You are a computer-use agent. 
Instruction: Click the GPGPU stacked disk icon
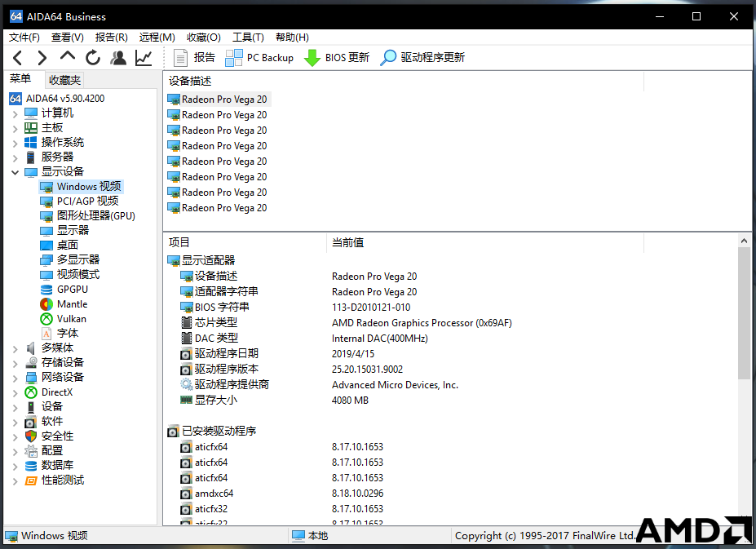[46, 290]
